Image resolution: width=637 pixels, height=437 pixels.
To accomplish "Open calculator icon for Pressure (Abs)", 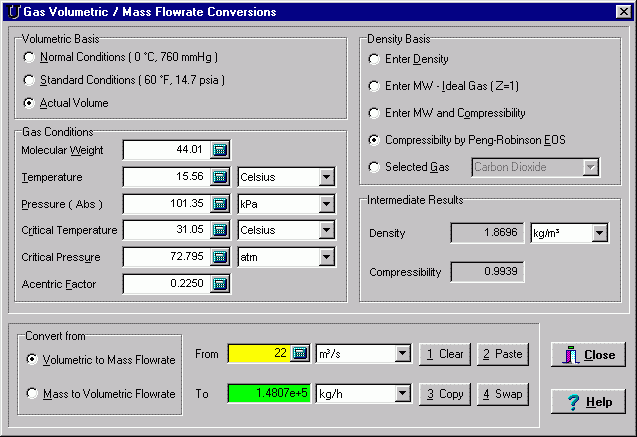I will 220,204.
